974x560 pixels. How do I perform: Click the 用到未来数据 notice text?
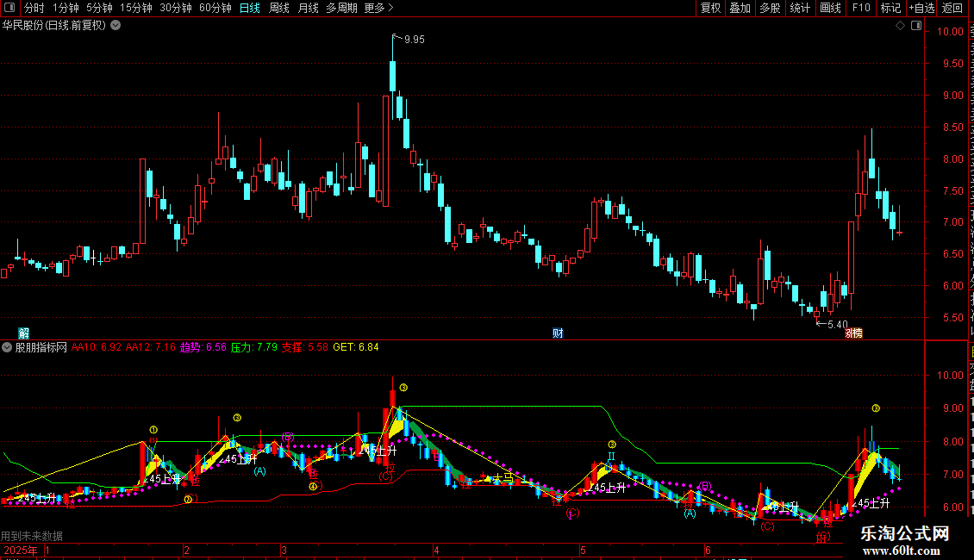tap(32, 536)
